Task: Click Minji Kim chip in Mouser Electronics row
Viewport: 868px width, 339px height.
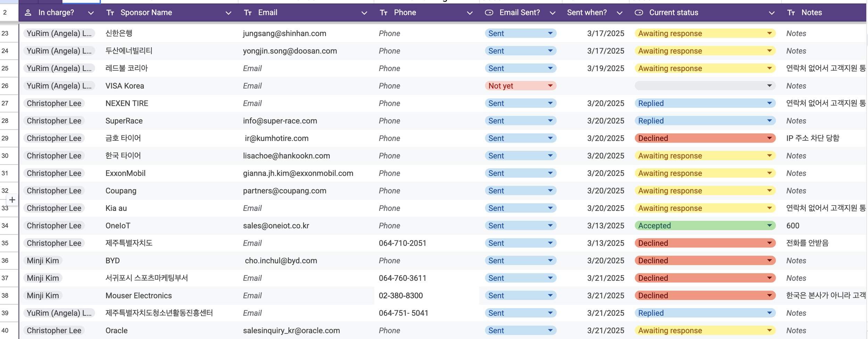Action: pos(43,295)
